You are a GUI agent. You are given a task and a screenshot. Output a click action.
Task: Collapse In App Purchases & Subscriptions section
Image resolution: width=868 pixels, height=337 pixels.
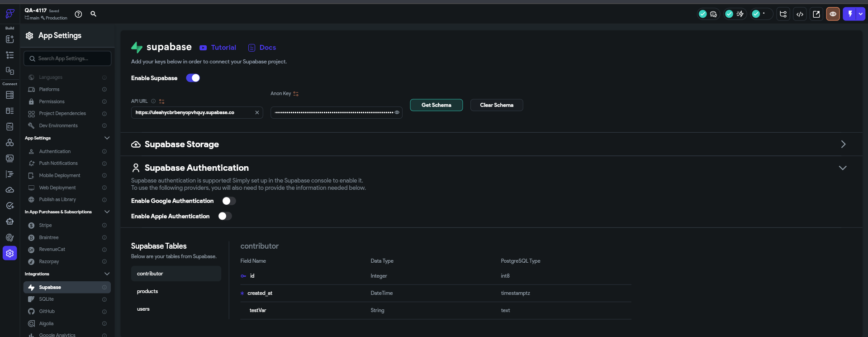pos(107,212)
